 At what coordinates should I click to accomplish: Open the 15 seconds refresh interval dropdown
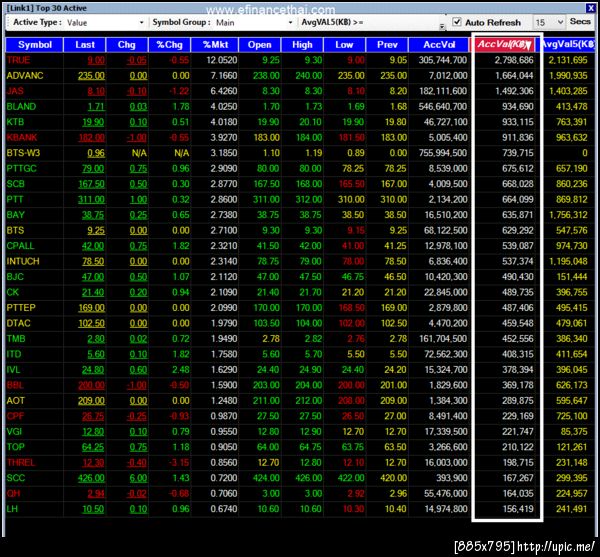tap(549, 23)
